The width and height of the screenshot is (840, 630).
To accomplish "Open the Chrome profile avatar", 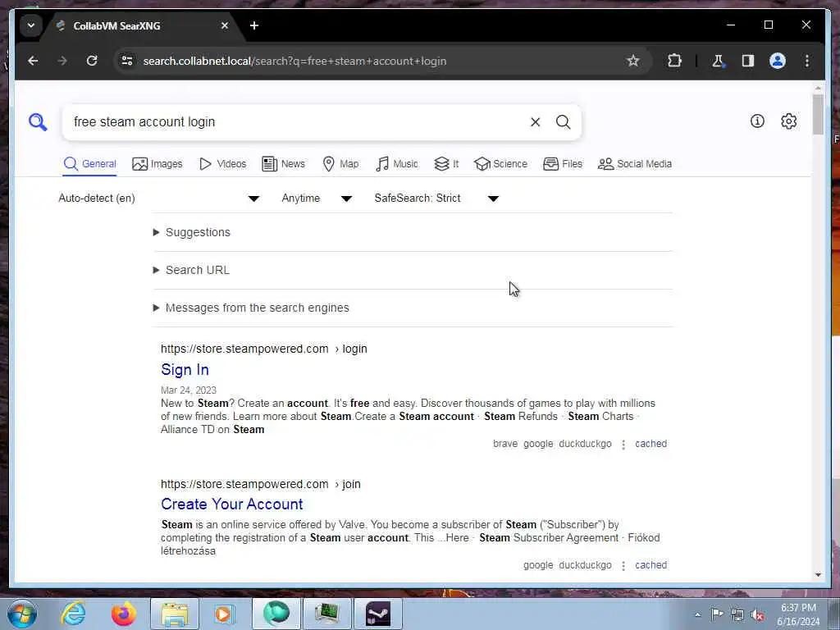I will 778,61.
